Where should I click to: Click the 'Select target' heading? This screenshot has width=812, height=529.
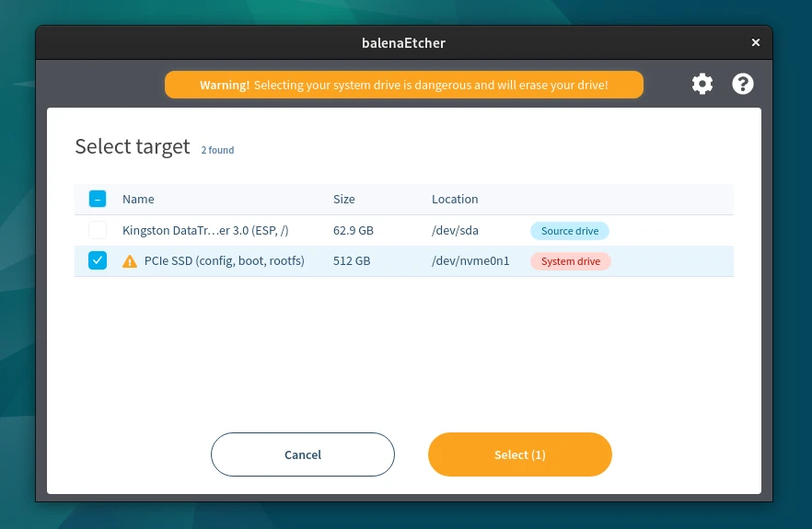133,147
